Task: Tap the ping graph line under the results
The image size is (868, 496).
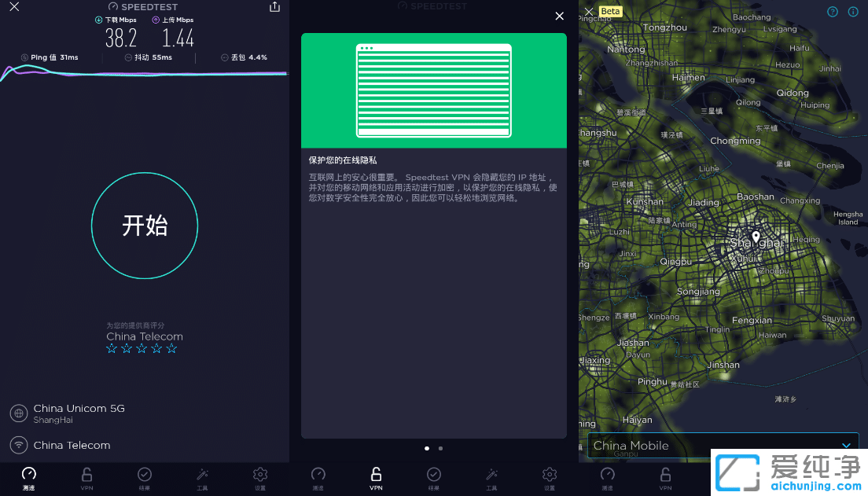Action: (x=144, y=72)
